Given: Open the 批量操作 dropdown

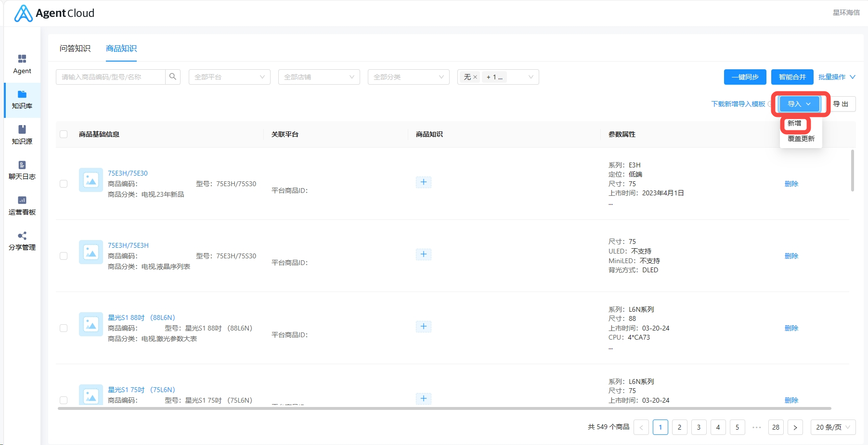Looking at the screenshot, I should [x=837, y=77].
